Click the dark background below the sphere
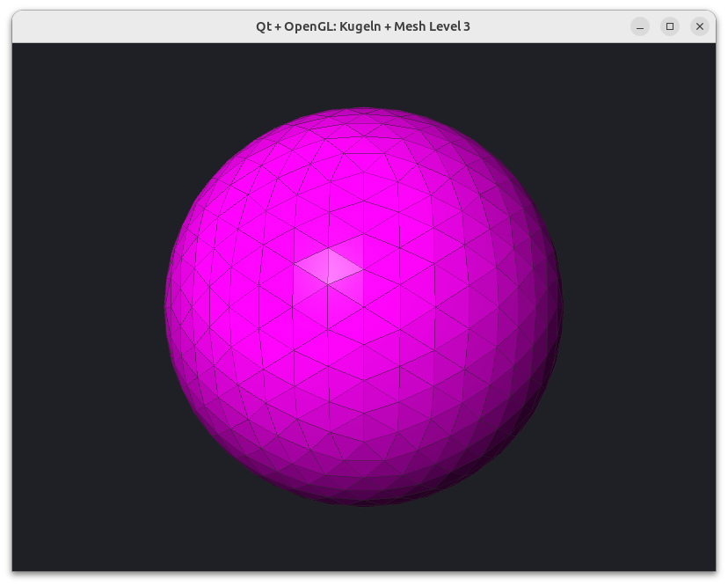This screenshot has height=586, width=728. pos(363,539)
